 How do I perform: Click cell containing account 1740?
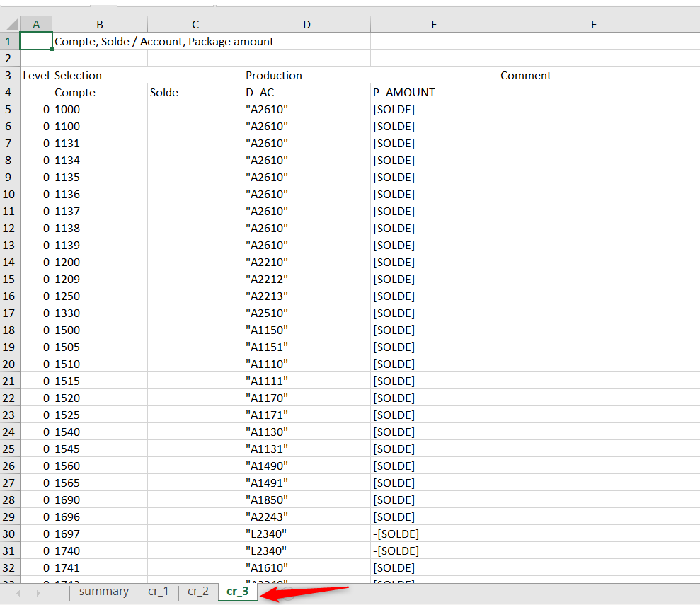pyautogui.click(x=100, y=551)
